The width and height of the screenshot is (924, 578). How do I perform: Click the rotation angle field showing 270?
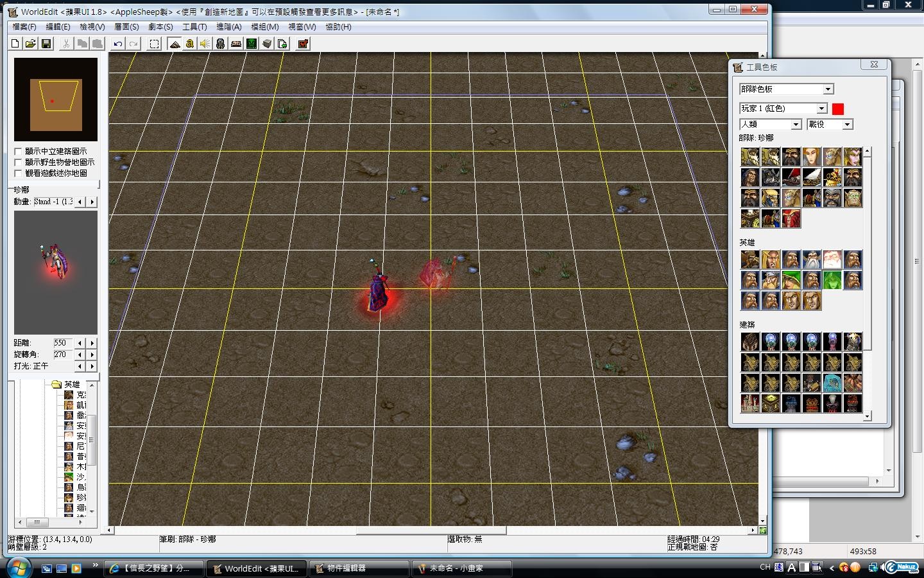63,355
